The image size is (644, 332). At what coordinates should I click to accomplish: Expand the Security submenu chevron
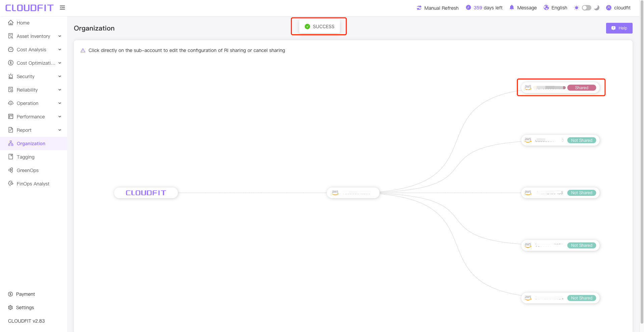pyautogui.click(x=60, y=76)
